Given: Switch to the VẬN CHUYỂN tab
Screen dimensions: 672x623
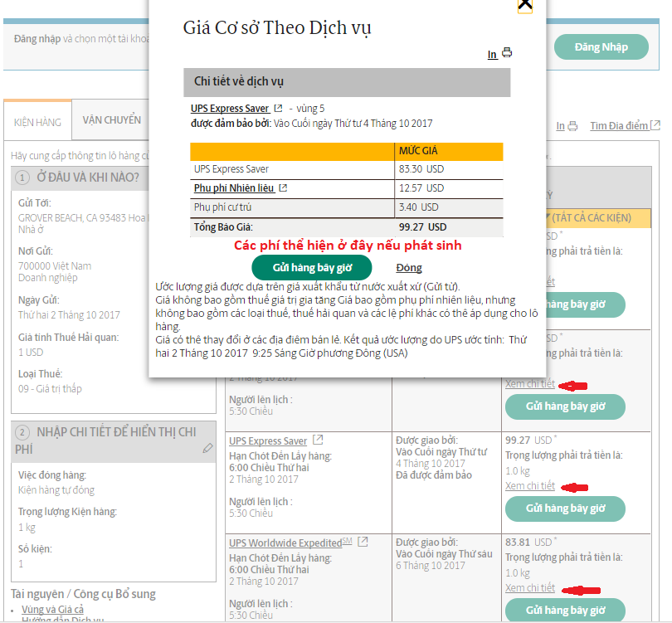Looking at the screenshot, I should (x=111, y=120).
